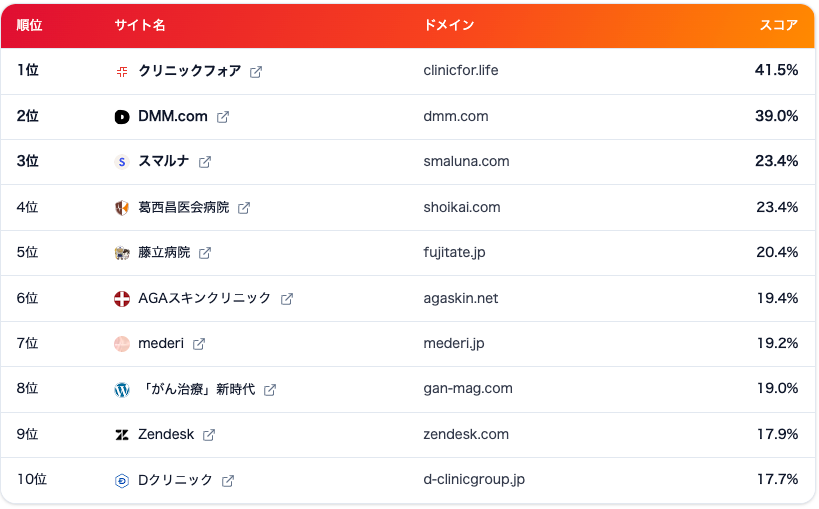
Task: Open external link icon next to Zendesk
Action: 209,435
